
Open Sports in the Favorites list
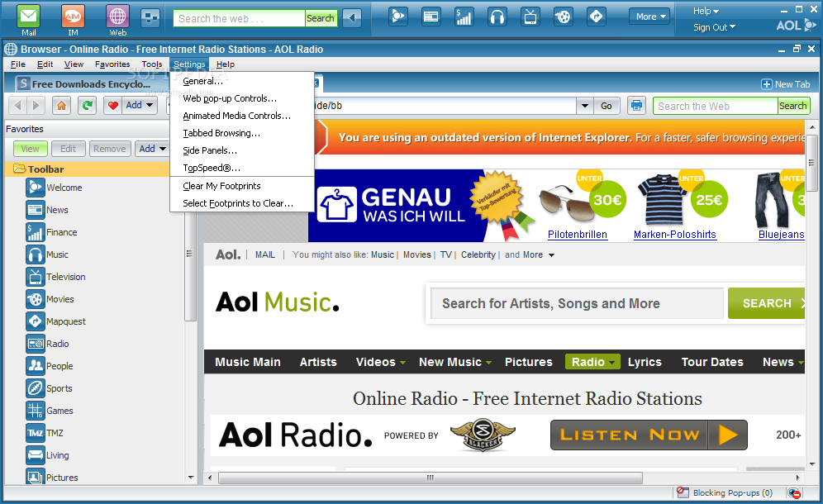[x=50, y=388]
